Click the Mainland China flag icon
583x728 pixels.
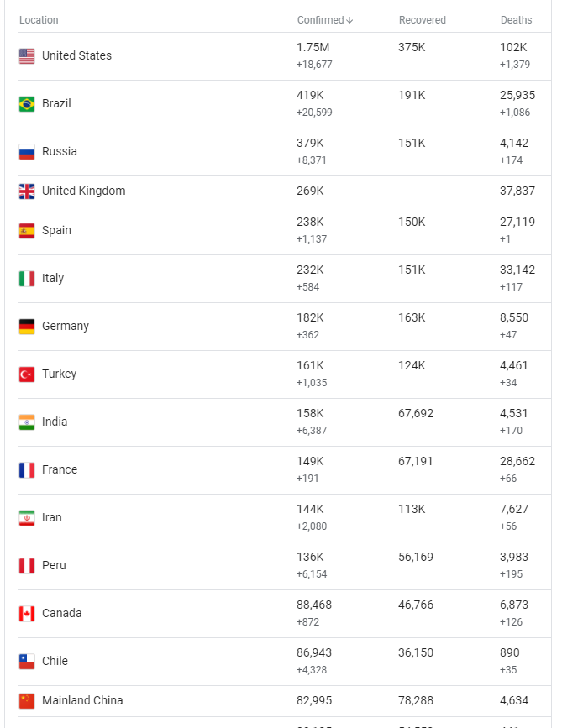click(27, 701)
